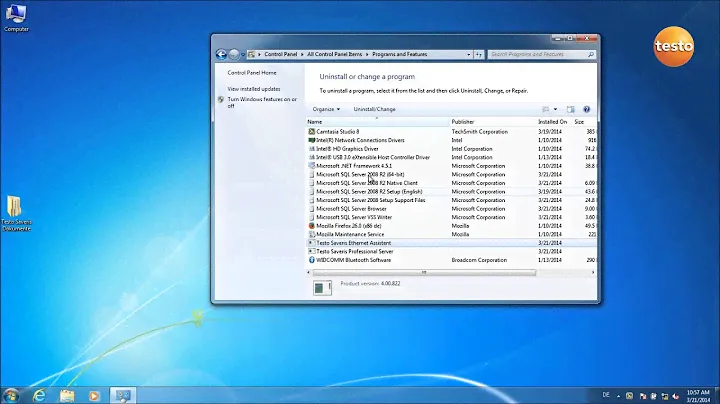
Task: Expand the view options dropdown arrow
Action: click(x=557, y=109)
